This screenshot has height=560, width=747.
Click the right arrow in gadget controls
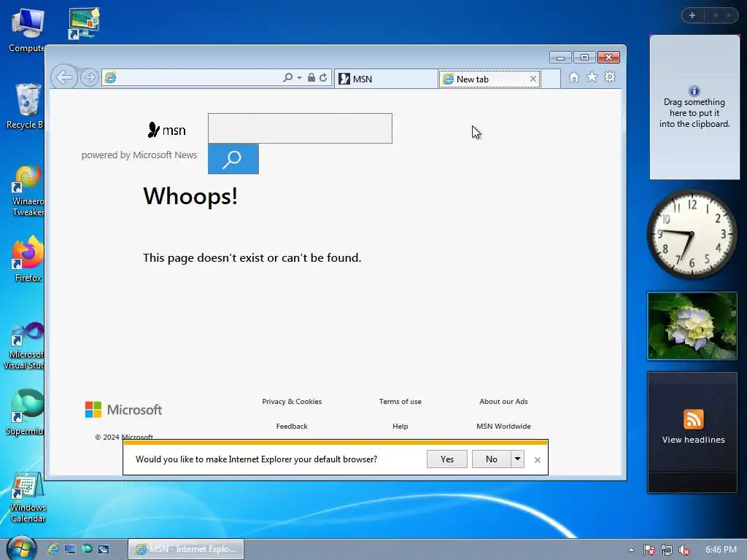click(x=729, y=15)
